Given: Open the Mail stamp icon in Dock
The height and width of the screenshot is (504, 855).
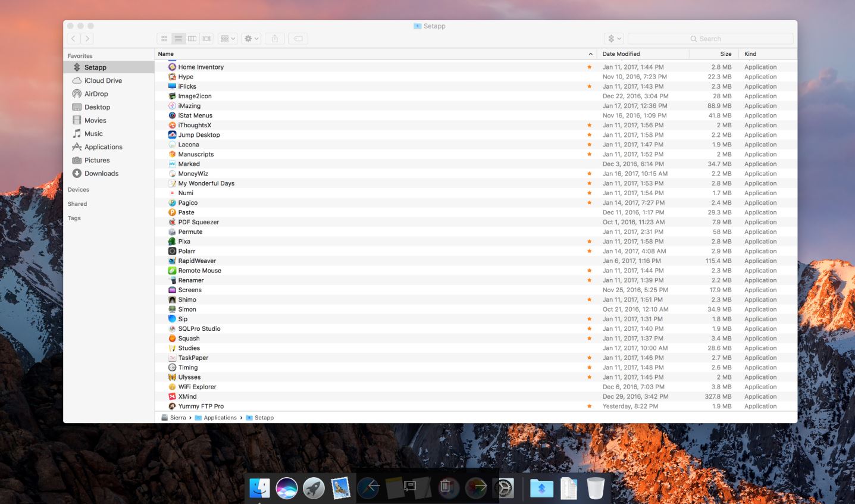Looking at the screenshot, I should [x=341, y=488].
